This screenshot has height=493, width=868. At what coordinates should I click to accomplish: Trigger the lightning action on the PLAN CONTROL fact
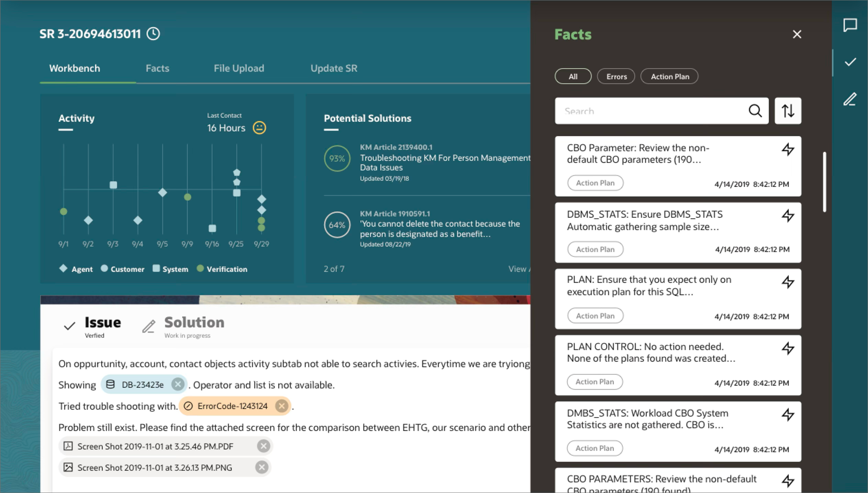tap(788, 348)
